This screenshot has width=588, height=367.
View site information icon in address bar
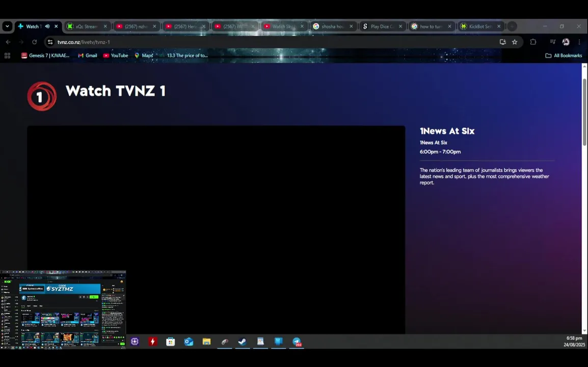(x=50, y=42)
